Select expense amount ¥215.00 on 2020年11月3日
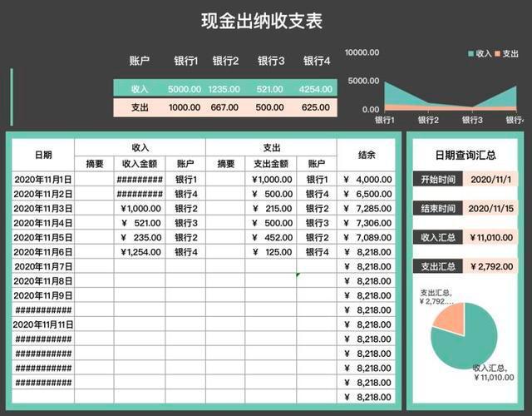Screen dimensions: 532x416 coord(271,208)
